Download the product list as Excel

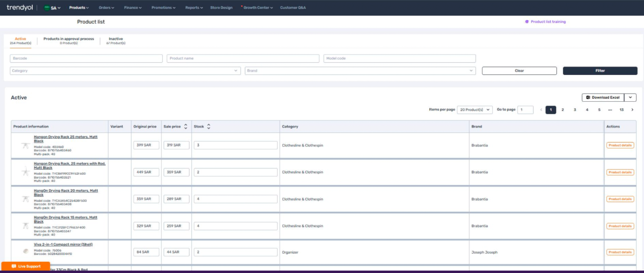coord(603,97)
